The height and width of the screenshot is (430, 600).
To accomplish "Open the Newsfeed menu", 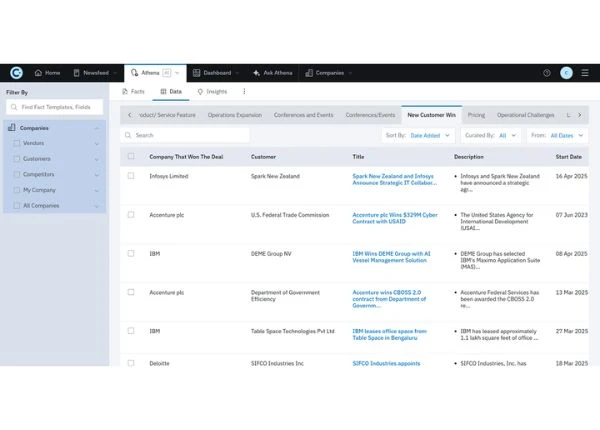I will coord(95,73).
